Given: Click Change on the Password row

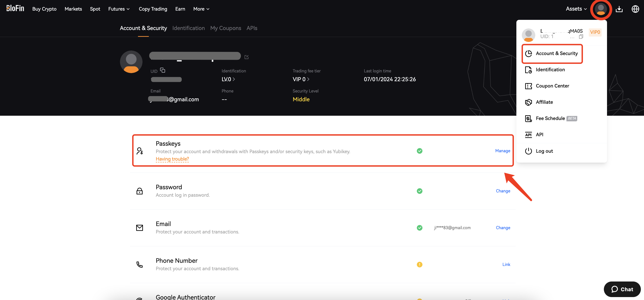Looking at the screenshot, I should (503, 191).
